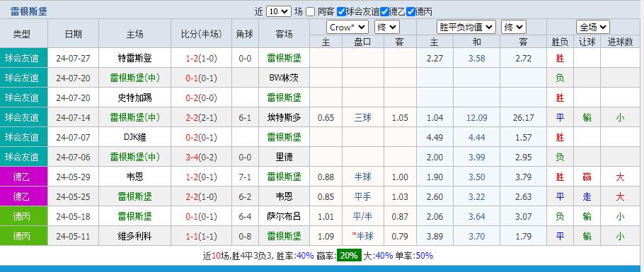644x272 pixels.
Task: Click the 走 handicap result on 24-05-25
Action: pos(587,196)
